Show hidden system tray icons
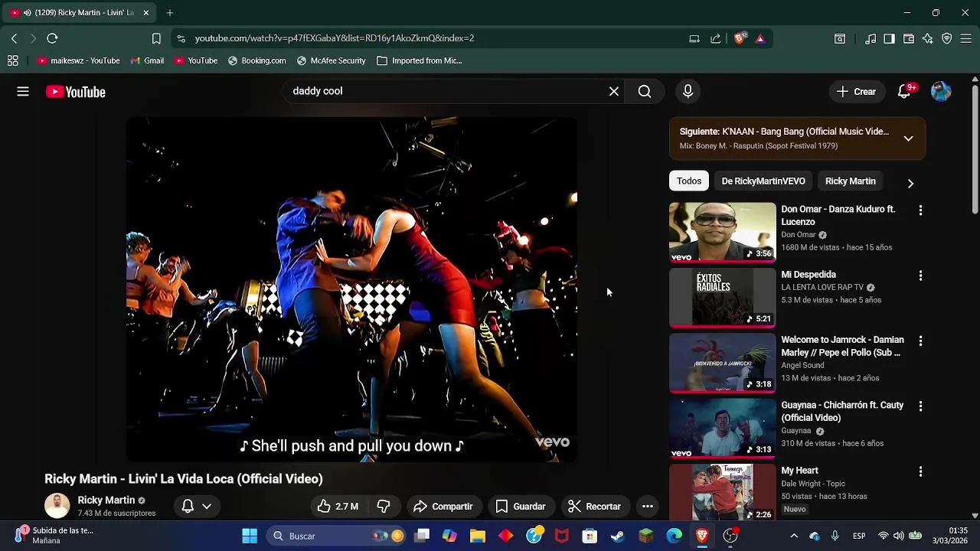Viewport: 980px width, 551px height. (x=794, y=536)
